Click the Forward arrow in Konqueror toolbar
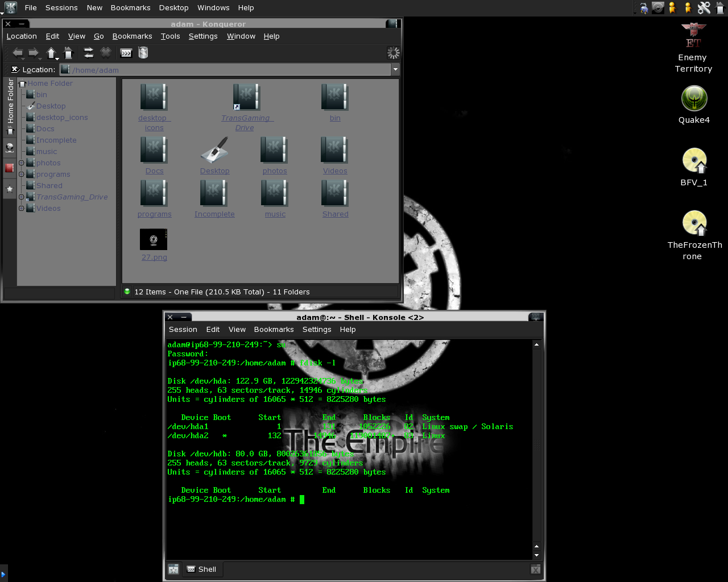 pos(34,53)
